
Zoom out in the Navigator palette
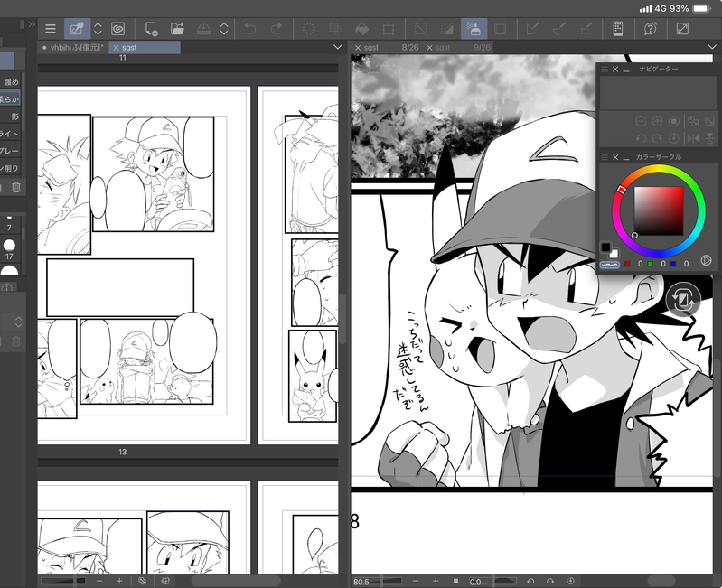(641, 121)
